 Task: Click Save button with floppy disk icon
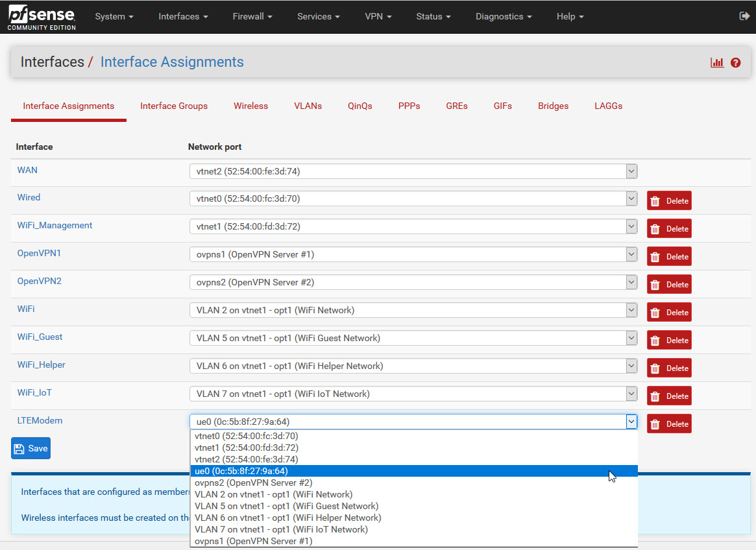click(30, 448)
